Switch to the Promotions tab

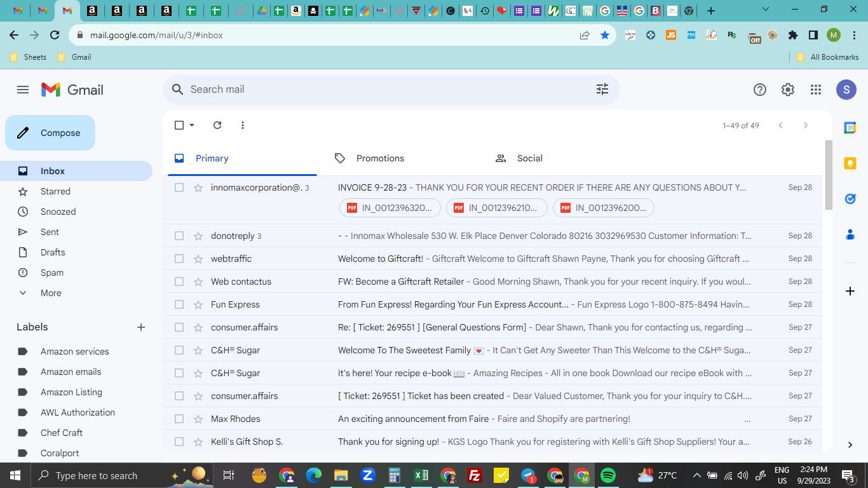click(402, 158)
